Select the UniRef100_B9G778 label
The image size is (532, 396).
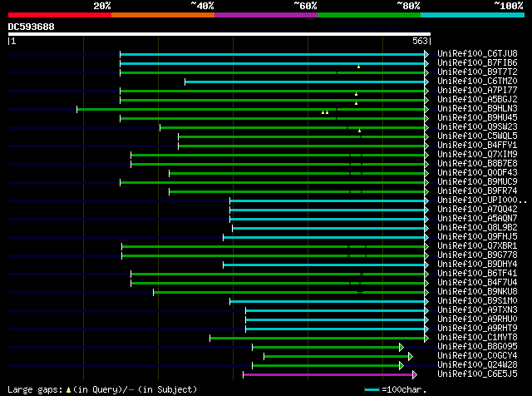(477, 255)
